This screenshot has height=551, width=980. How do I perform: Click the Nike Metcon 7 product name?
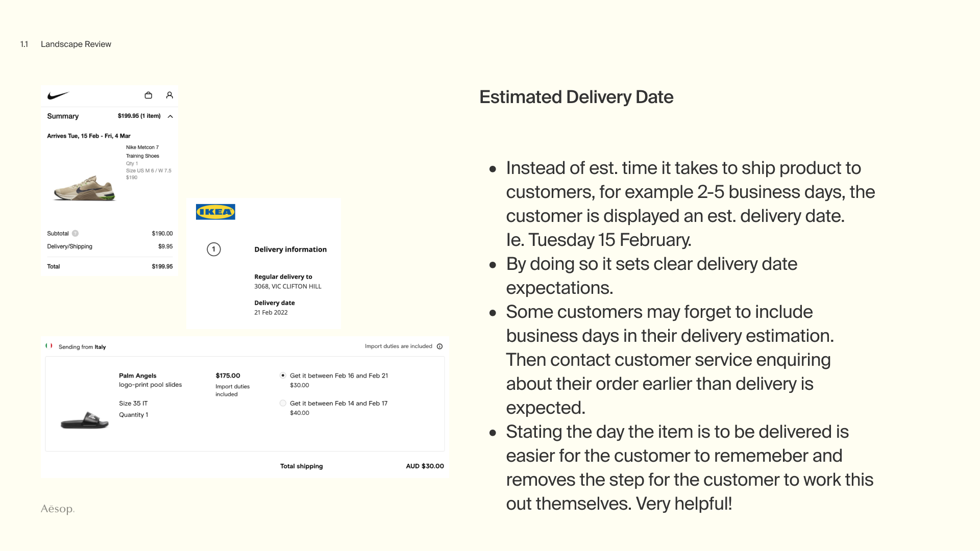tap(142, 147)
